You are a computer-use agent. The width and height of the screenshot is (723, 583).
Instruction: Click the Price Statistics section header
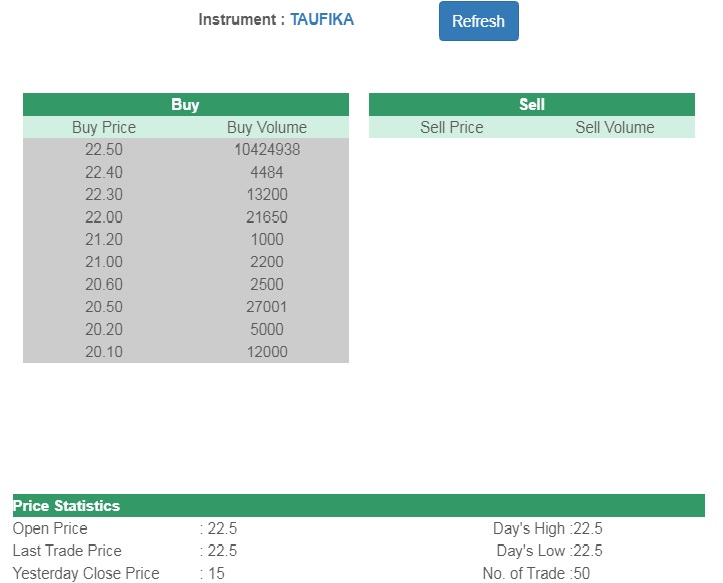66,506
